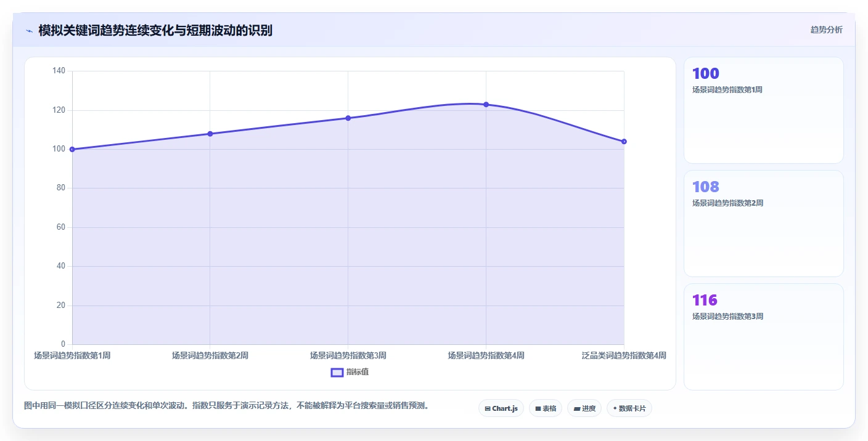Select the 进度 chip
Screen dimensions: 868x441
tap(584, 408)
